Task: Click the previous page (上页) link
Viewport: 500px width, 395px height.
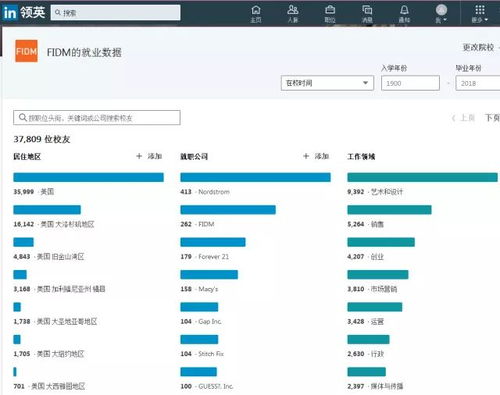Action: [x=464, y=118]
